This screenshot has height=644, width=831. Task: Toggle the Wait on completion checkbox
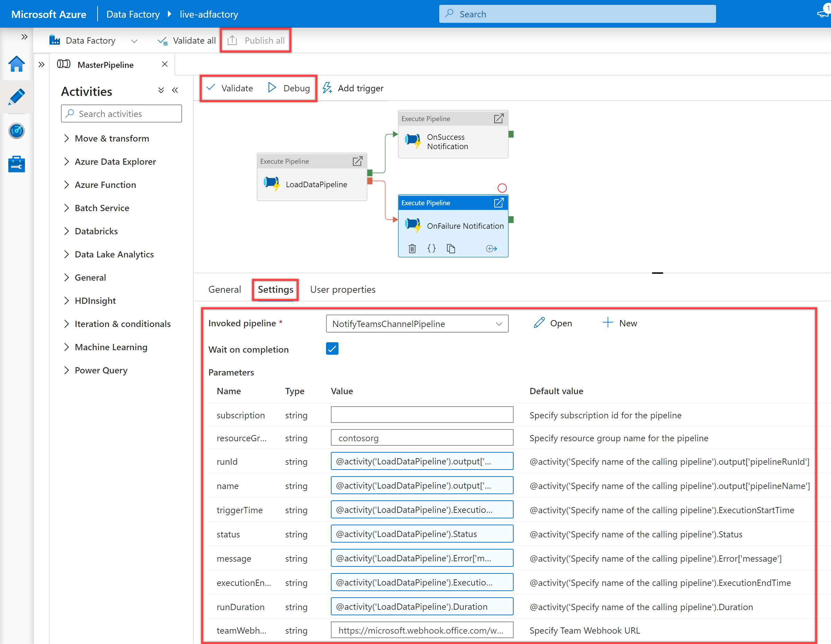(x=332, y=348)
